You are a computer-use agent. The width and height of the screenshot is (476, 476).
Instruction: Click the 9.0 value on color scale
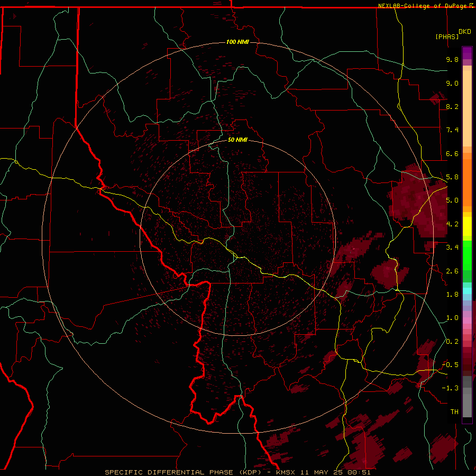pos(452,83)
